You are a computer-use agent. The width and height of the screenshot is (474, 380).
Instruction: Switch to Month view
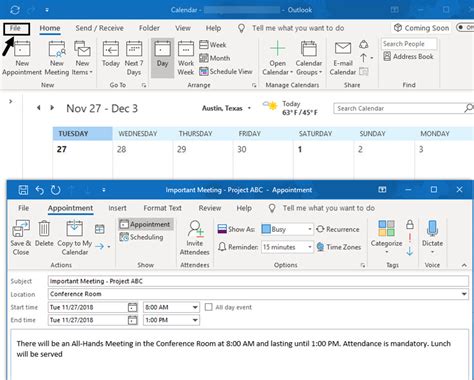[215, 58]
